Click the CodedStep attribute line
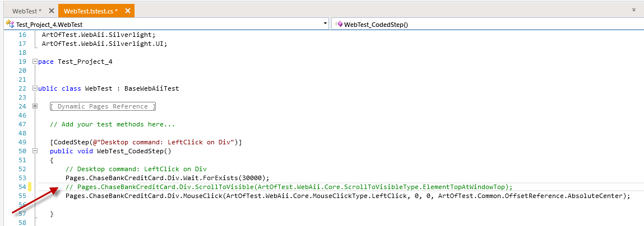Viewport: 644px width, 226px height. [x=146, y=142]
